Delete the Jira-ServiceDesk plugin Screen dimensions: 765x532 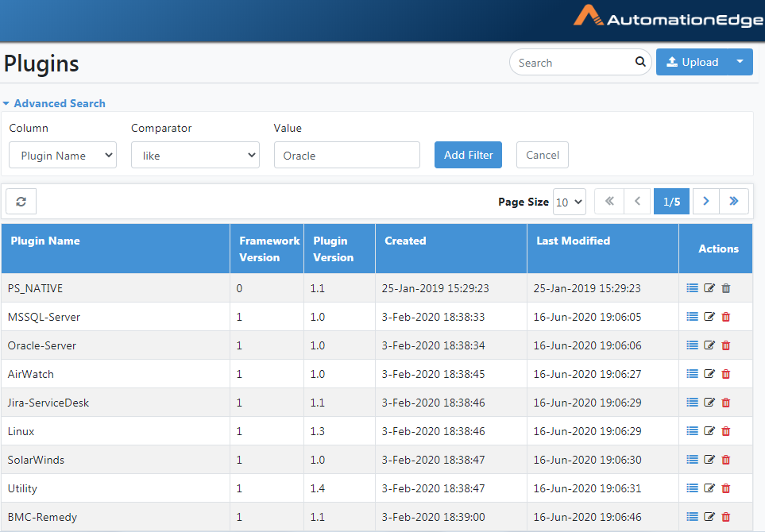[726, 403]
